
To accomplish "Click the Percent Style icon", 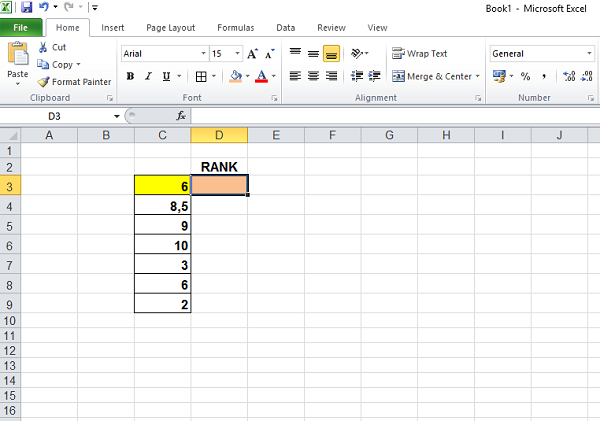I will (525, 76).
